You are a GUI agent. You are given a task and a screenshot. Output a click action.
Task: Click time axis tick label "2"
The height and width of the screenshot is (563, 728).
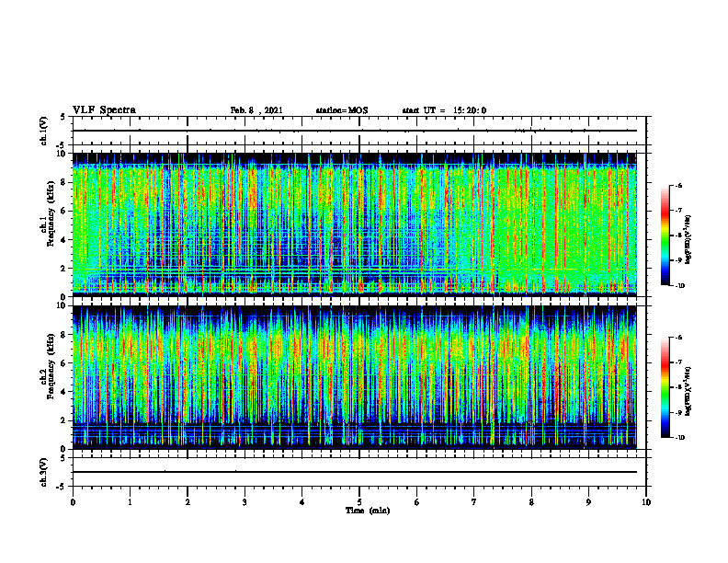click(188, 501)
